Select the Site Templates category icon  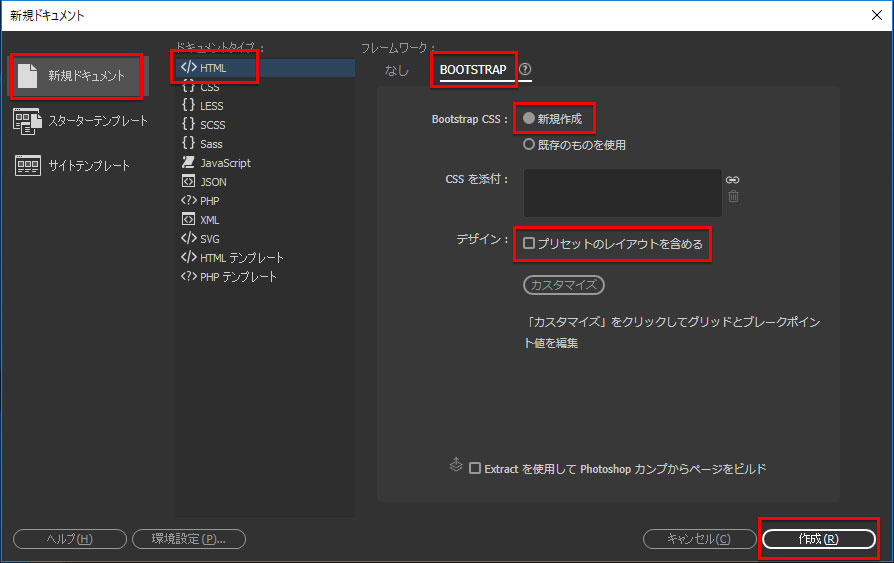[x=27, y=165]
